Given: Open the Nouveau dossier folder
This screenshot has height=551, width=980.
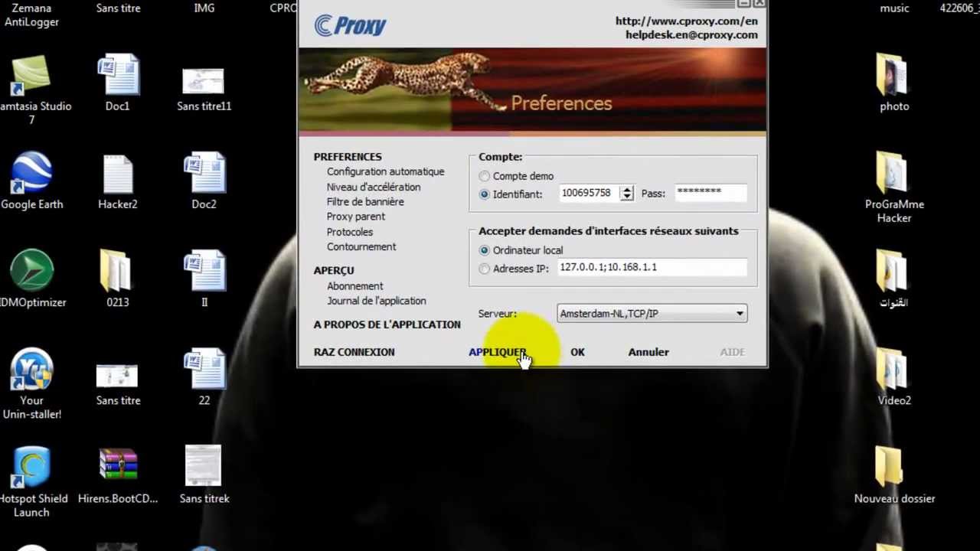Looking at the screenshot, I should (x=890, y=468).
